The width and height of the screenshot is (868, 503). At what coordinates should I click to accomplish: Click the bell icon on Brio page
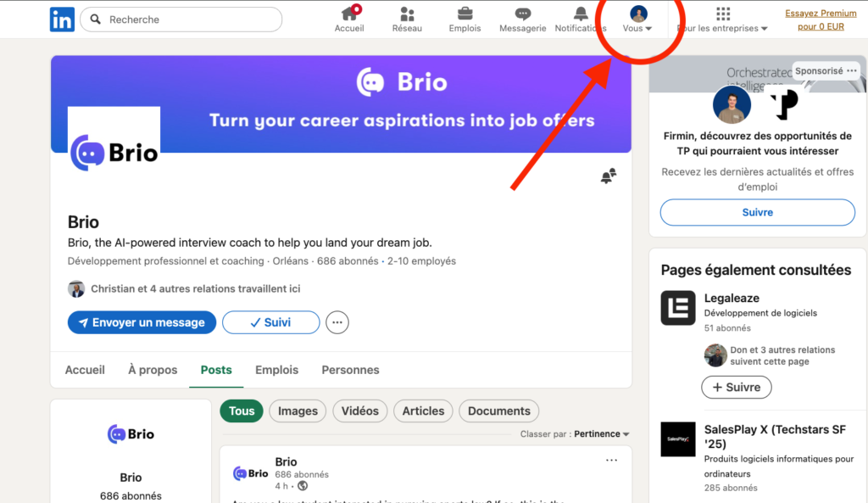pyautogui.click(x=608, y=176)
